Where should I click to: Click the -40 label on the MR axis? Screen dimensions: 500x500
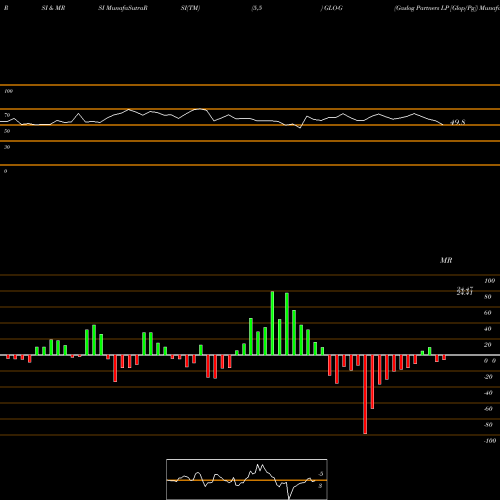coord(488,393)
